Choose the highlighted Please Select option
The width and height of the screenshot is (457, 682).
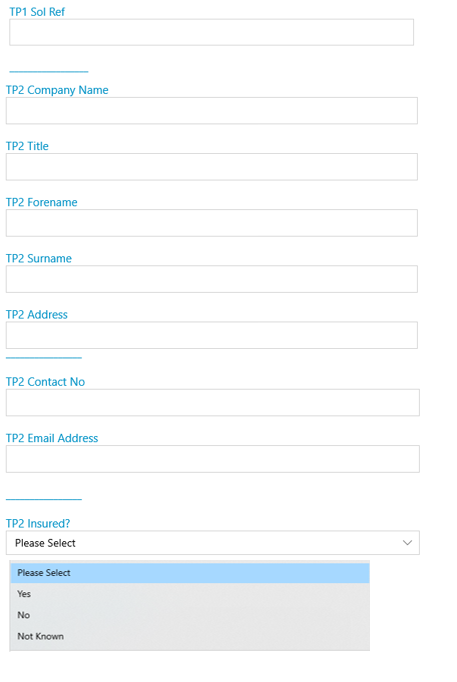(190, 572)
